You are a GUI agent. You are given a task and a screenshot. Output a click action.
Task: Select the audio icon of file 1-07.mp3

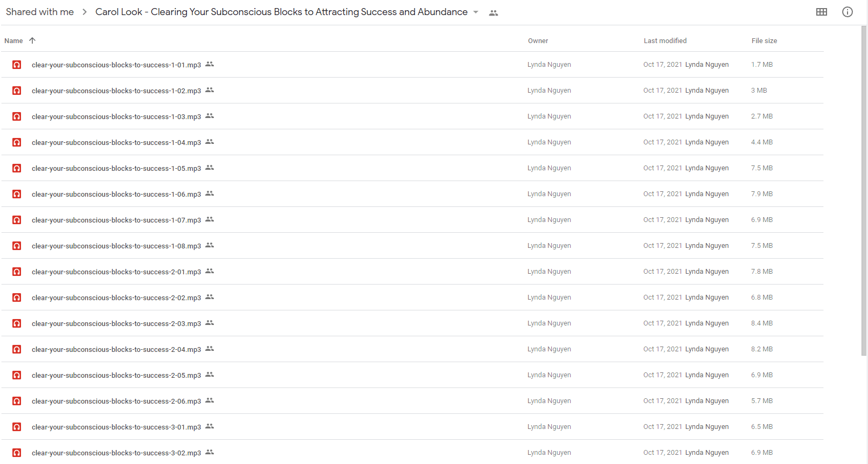17,220
